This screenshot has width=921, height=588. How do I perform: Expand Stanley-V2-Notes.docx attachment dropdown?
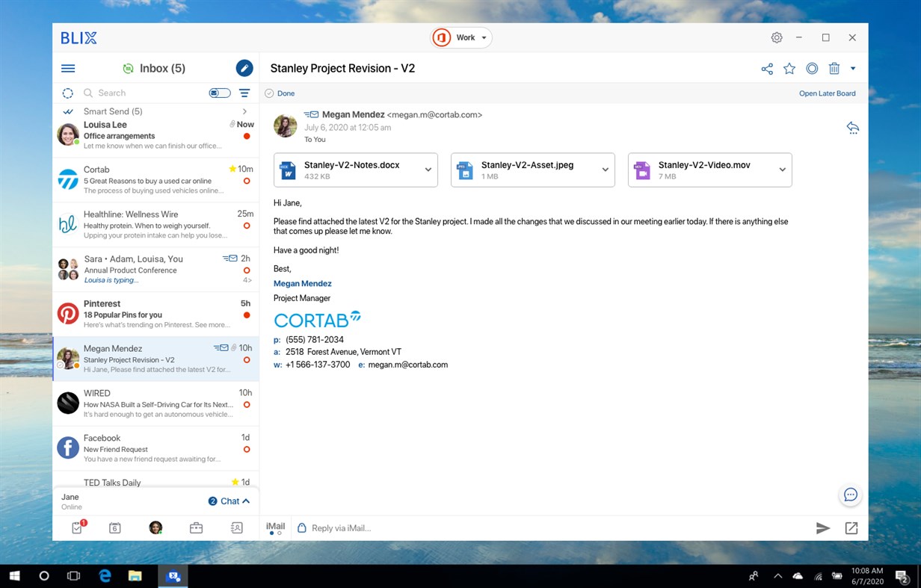(x=428, y=170)
